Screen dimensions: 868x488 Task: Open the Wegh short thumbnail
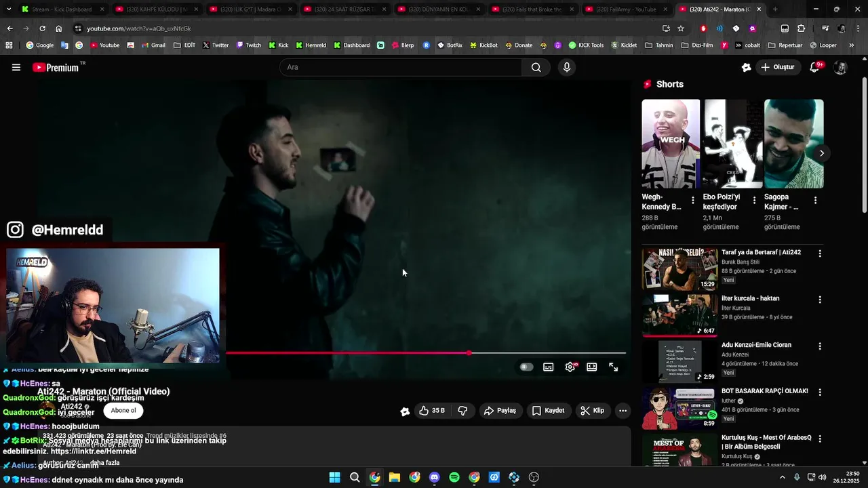(671, 144)
